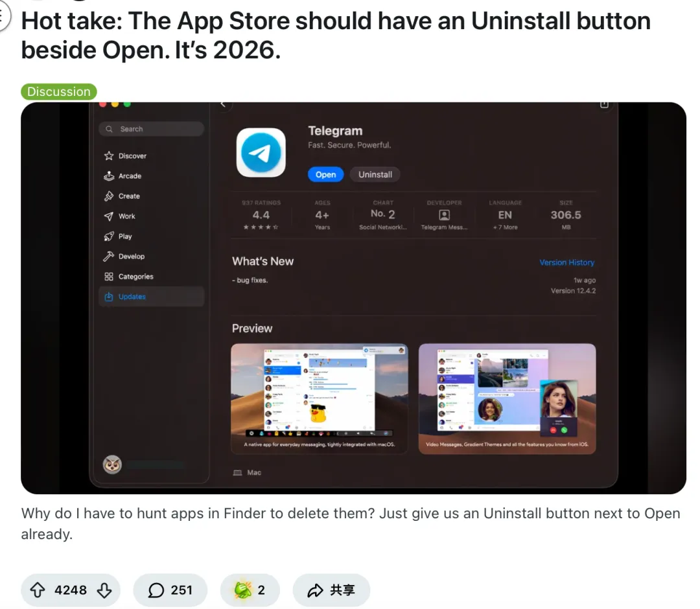Click the 306.5 MB size entry
Viewport: 700px width, 609px height.
pos(566,215)
